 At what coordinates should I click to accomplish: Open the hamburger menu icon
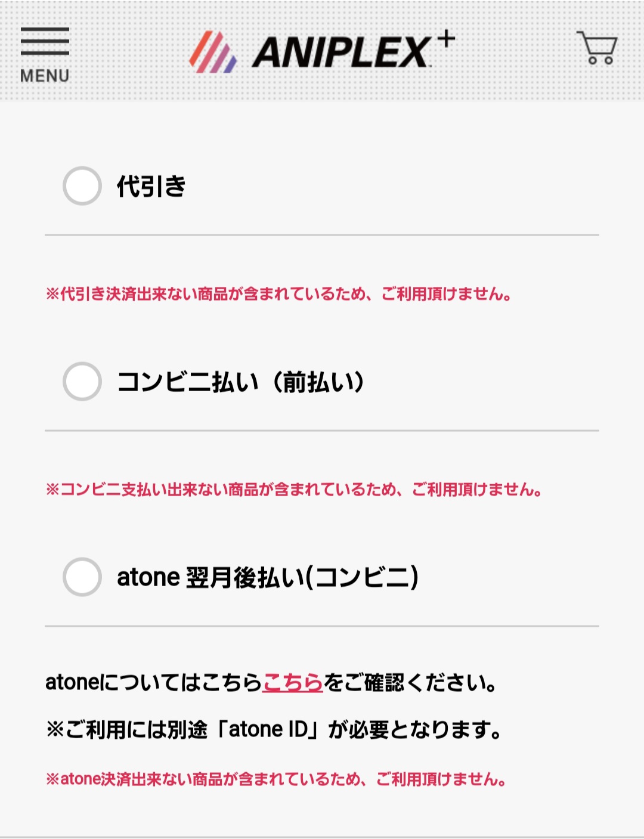(x=45, y=41)
